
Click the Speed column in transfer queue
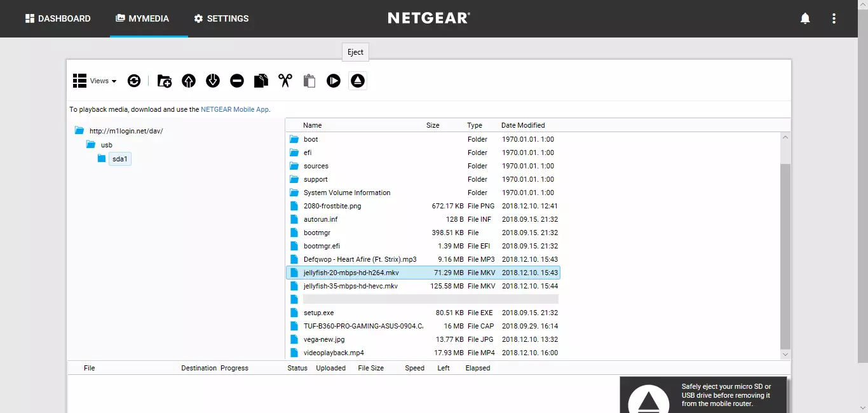pos(415,368)
